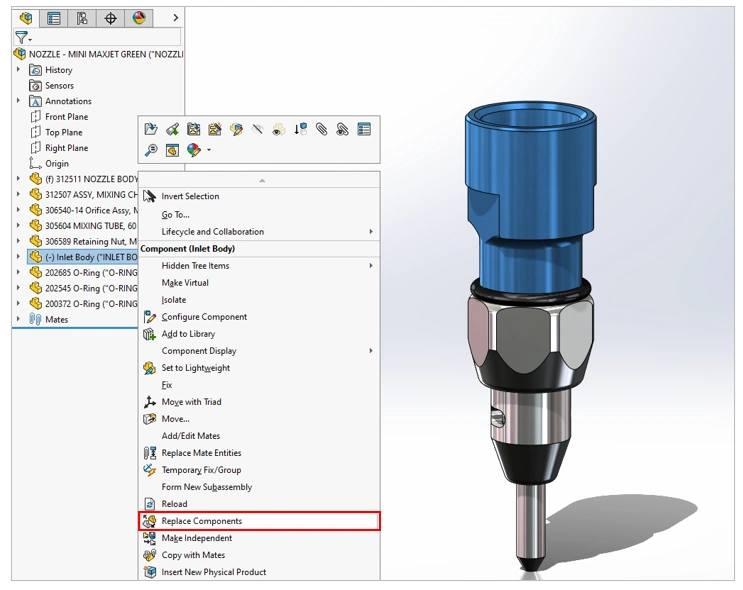This screenshot has width=743, height=590.
Task: Expand 306540-14 Orifice Assy arrow
Action: point(18,210)
